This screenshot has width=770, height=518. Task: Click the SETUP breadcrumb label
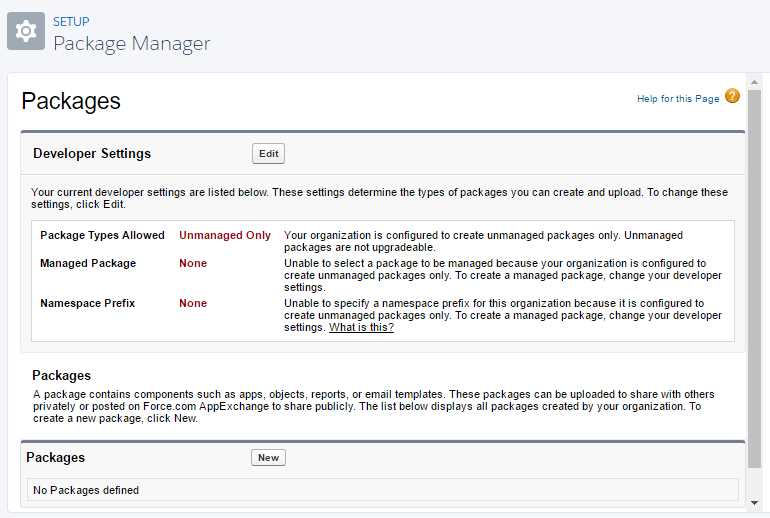point(71,22)
